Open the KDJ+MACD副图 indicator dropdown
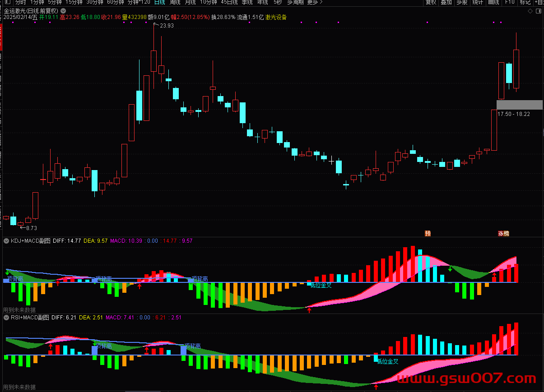The width and height of the screenshot is (544, 392). [x=6, y=241]
